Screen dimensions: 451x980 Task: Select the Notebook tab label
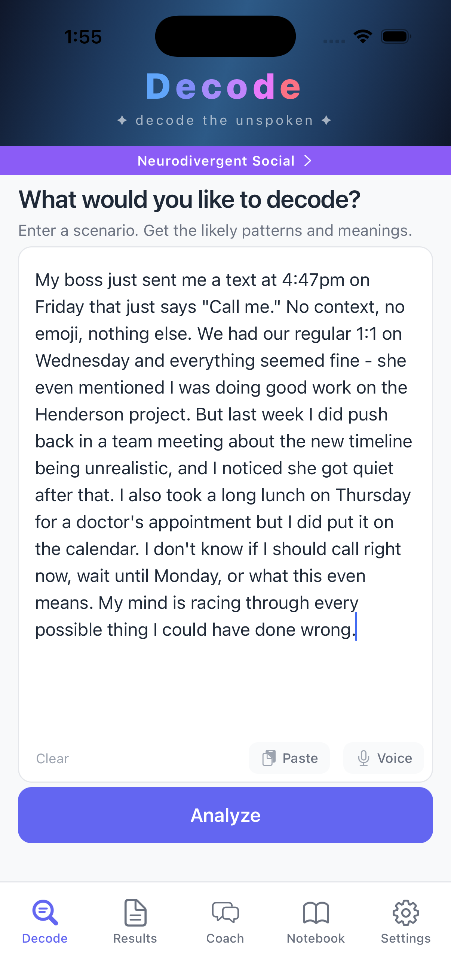point(316,938)
